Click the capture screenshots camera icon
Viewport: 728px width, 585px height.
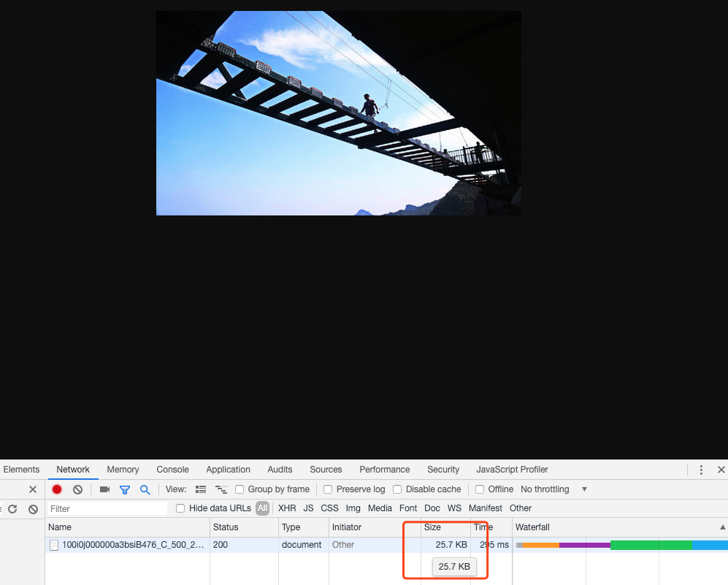click(104, 489)
